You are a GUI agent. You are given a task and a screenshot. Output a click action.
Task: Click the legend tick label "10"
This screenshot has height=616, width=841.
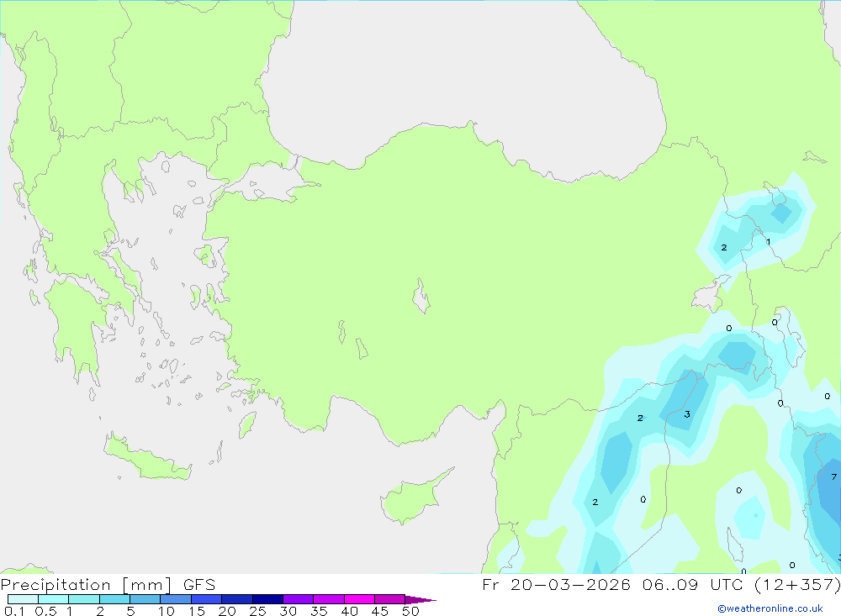(x=167, y=611)
